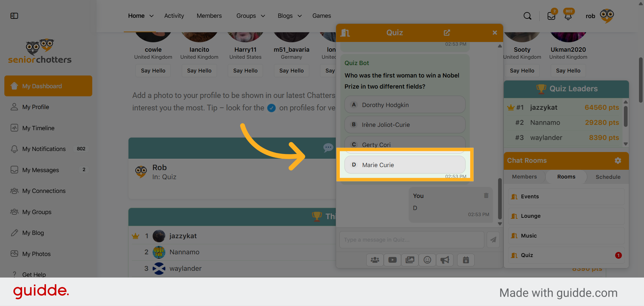Image resolution: width=644 pixels, height=306 pixels.
Task: Switch to Rooms tab in Chat Rooms
Action: [x=566, y=177]
